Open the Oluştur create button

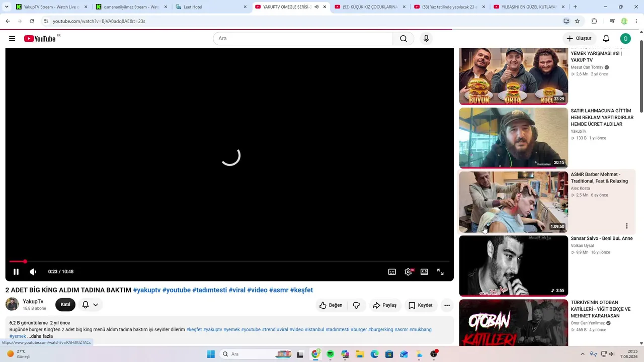coord(579,39)
